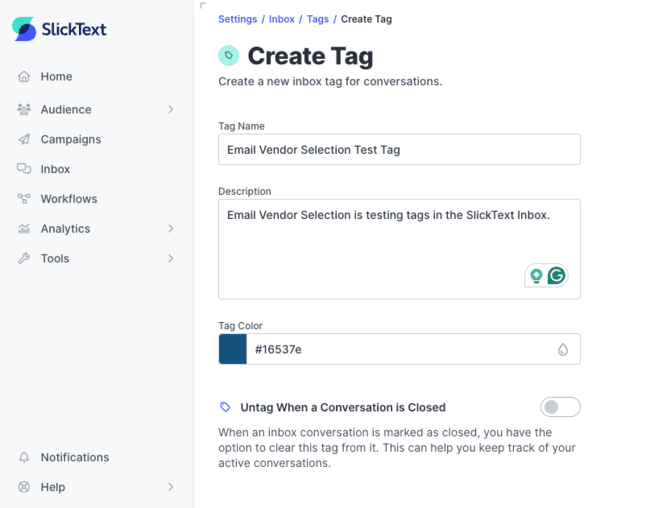This screenshot has height=508, width=650.
Task: Expand the Tools submenu chevron
Action: click(x=170, y=258)
